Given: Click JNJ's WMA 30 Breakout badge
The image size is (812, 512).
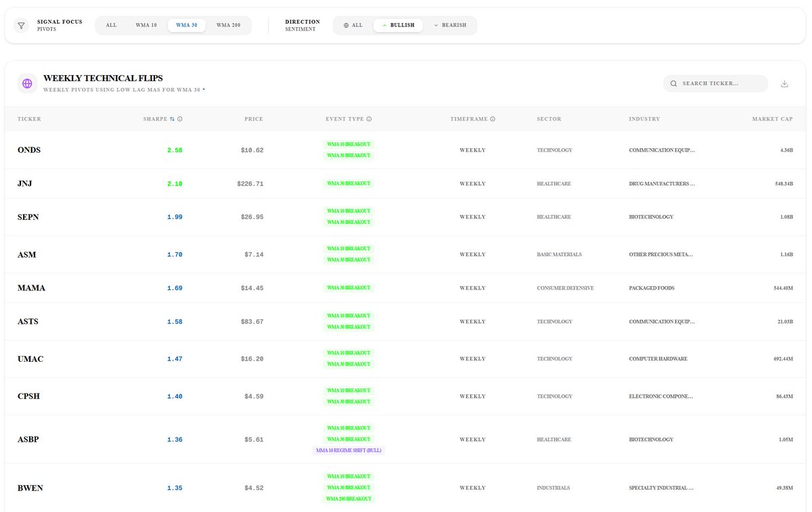Looking at the screenshot, I should [348, 184].
